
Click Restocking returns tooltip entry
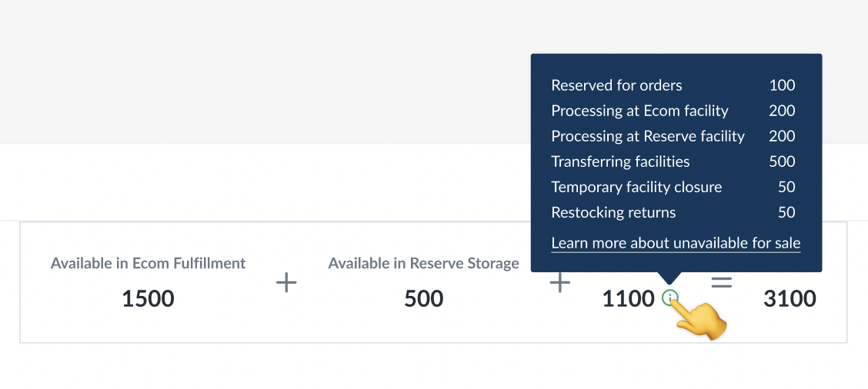pyautogui.click(x=673, y=212)
